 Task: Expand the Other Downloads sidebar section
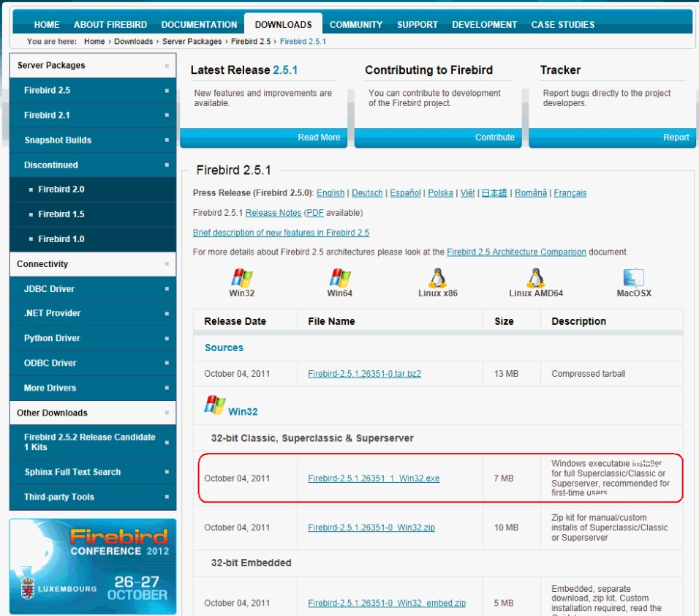coord(93,413)
